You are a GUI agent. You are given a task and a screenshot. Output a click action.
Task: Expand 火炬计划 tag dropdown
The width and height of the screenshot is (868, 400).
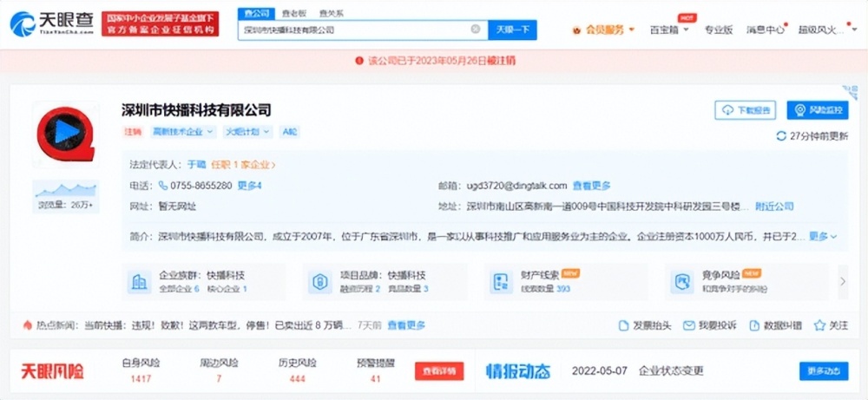pyautogui.click(x=247, y=132)
